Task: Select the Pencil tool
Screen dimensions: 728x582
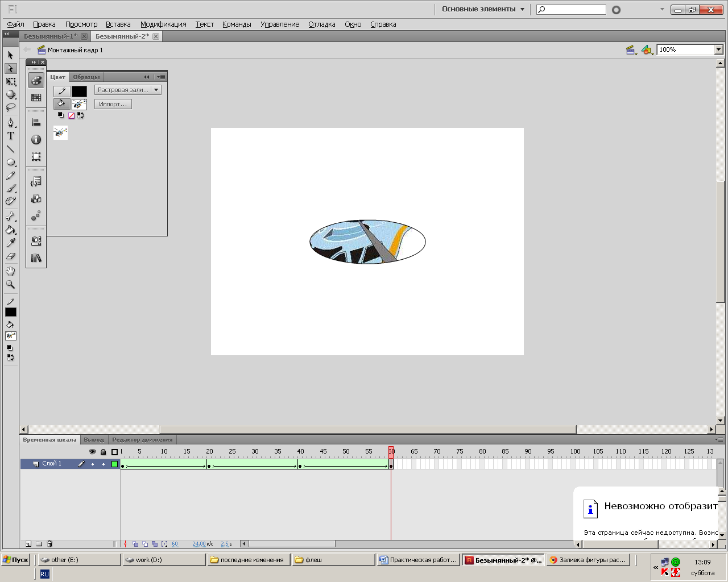Action: [10, 176]
